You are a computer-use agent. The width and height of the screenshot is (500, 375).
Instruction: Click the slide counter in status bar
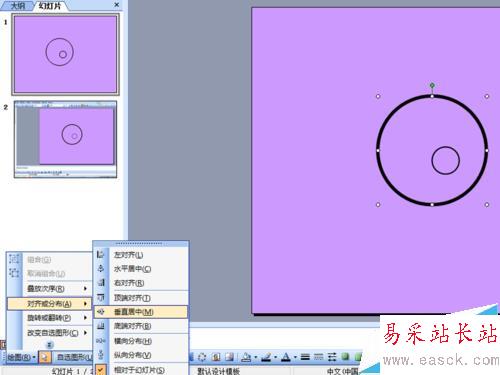tap(72, 371)
